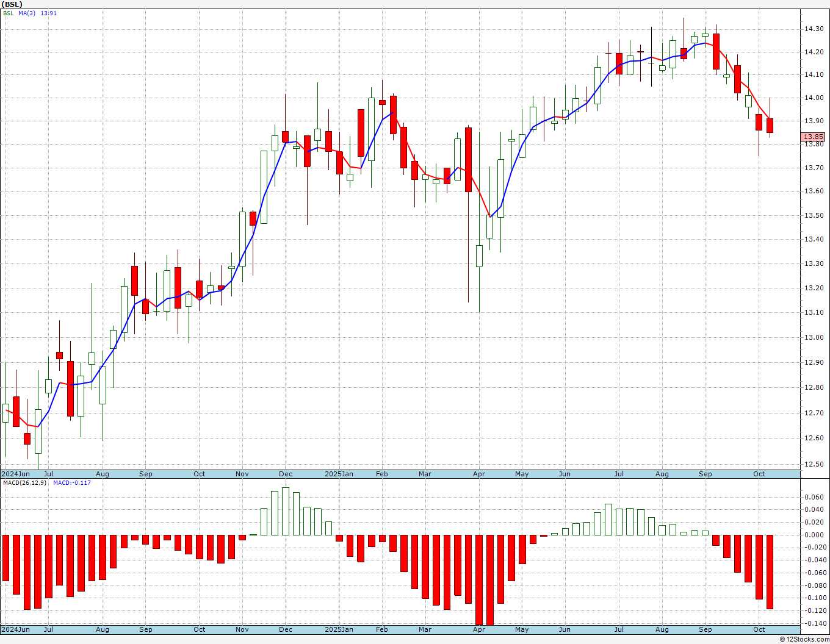Select Nov on the MACD panel date axis
830x644 pixels.
(242, 629)
